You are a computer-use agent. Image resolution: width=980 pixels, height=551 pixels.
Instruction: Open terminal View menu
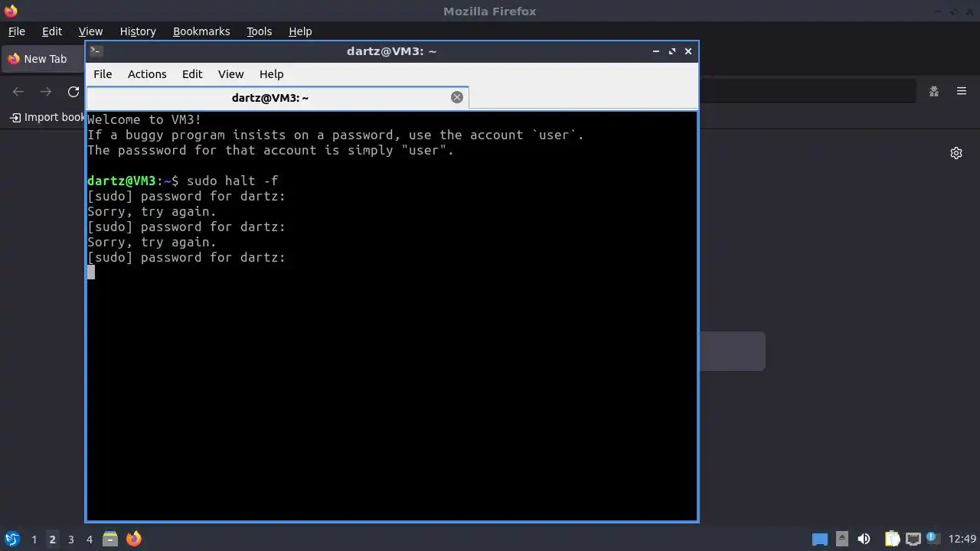[230, 74]
